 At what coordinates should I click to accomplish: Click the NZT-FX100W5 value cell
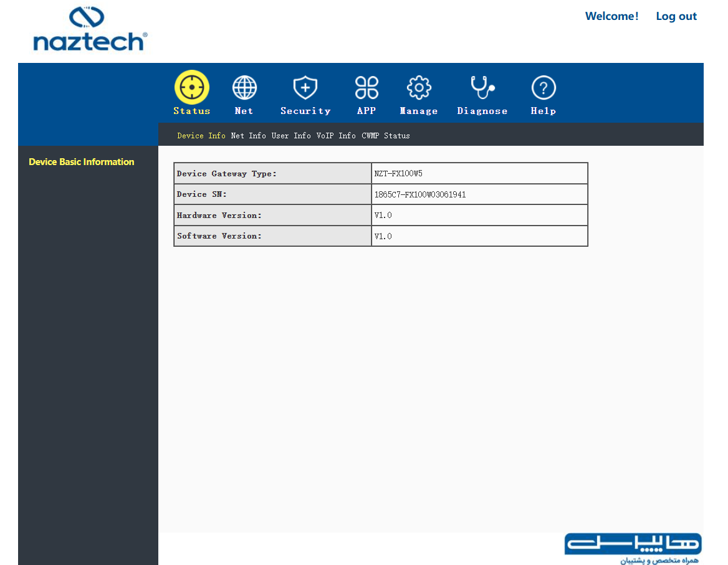pyautogui.click(x=479, y=174)
